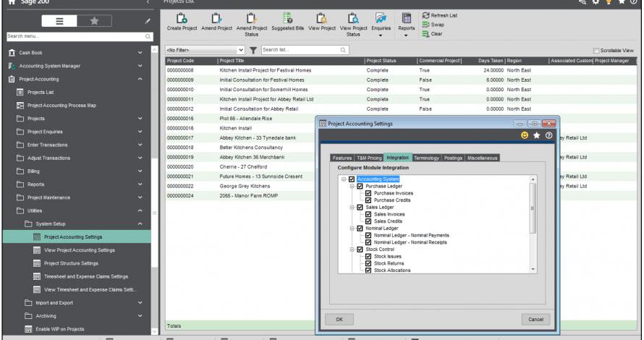Click the Swap list icon
This screenshot has height=340, width=644.
coord(433,25)
